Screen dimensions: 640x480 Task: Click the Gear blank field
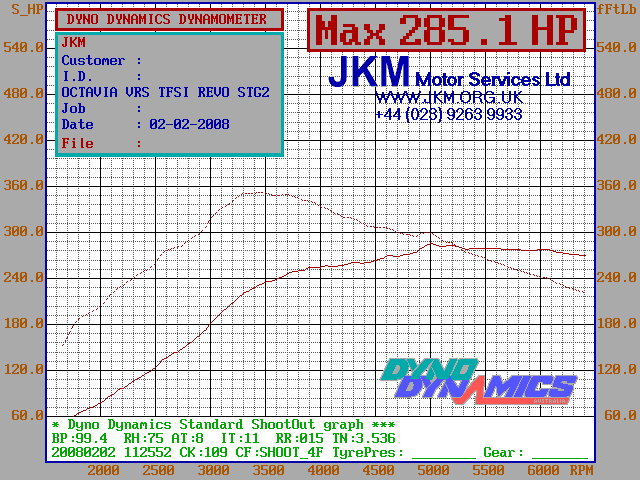click(560, 453)
